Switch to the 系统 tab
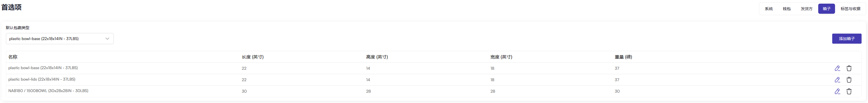The width and height of the screenshot is (868, 103). 768,9
